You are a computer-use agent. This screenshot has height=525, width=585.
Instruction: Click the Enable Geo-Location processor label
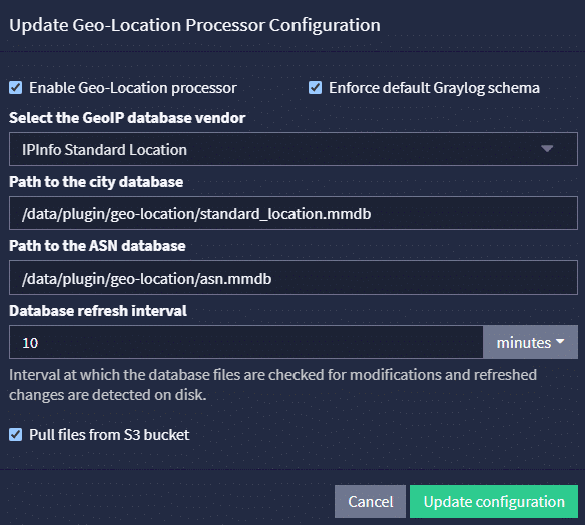(x=133, y=88)
